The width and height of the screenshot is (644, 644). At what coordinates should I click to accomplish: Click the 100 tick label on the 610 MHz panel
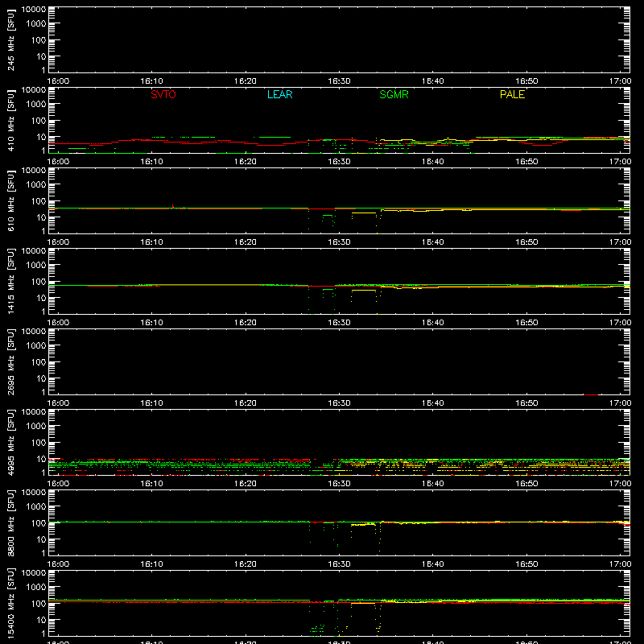click(39, 201)
